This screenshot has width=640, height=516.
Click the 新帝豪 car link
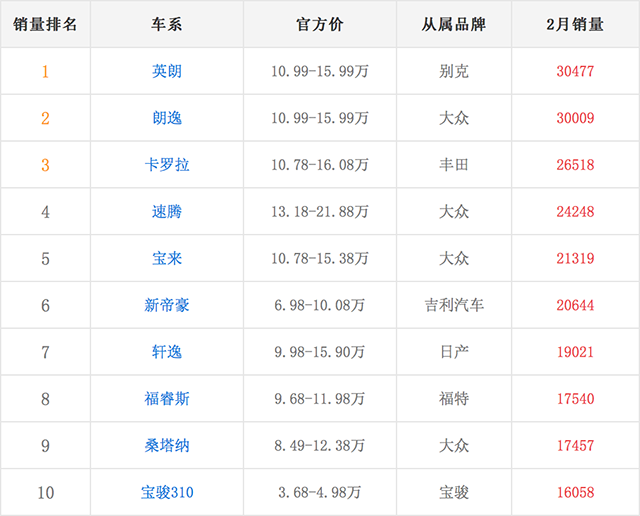click(167, 305)
